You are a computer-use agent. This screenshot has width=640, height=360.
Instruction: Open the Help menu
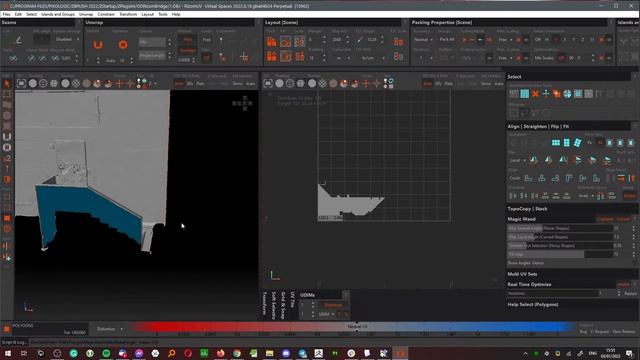tap(176, 14)
